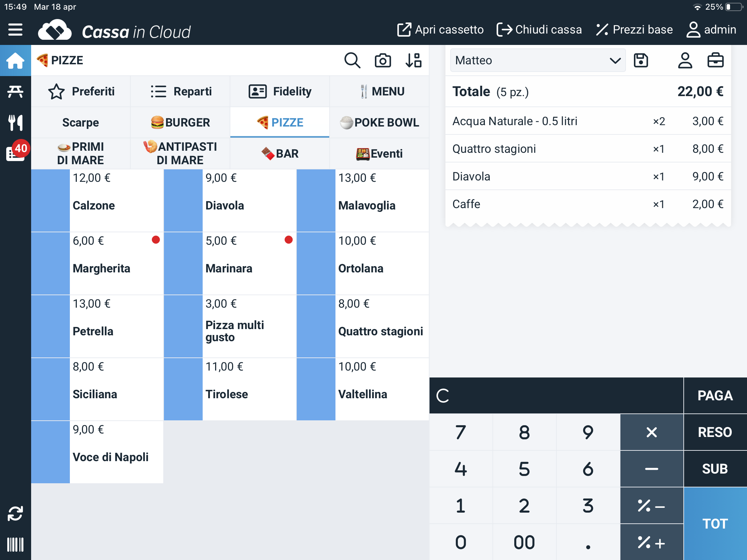The image size is (747, 560).
Task: Open the customer person icon in receipt panel
Action: [684, 60]
